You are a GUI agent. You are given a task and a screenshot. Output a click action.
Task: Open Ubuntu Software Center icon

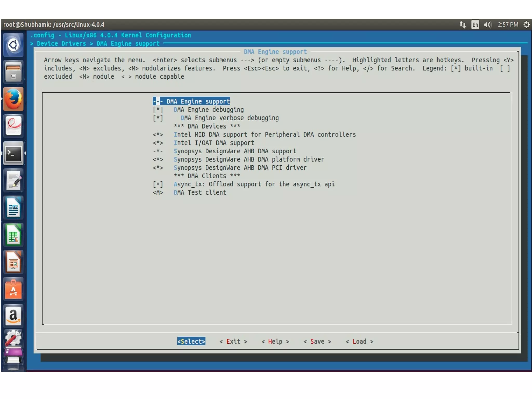click(13, 289)
